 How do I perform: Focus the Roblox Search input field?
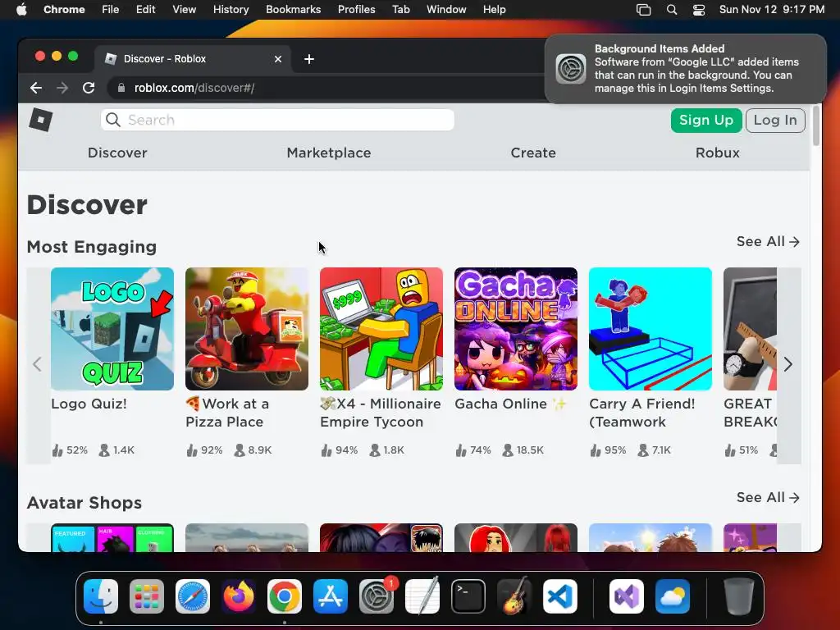coord(277,120)
